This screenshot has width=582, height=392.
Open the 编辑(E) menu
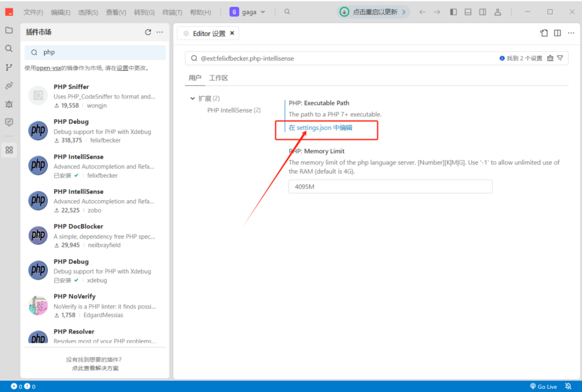tap(60, 12)
